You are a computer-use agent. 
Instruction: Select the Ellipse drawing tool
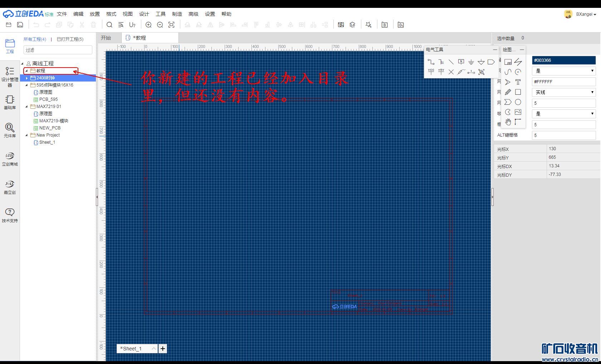[x=518, y=102]
